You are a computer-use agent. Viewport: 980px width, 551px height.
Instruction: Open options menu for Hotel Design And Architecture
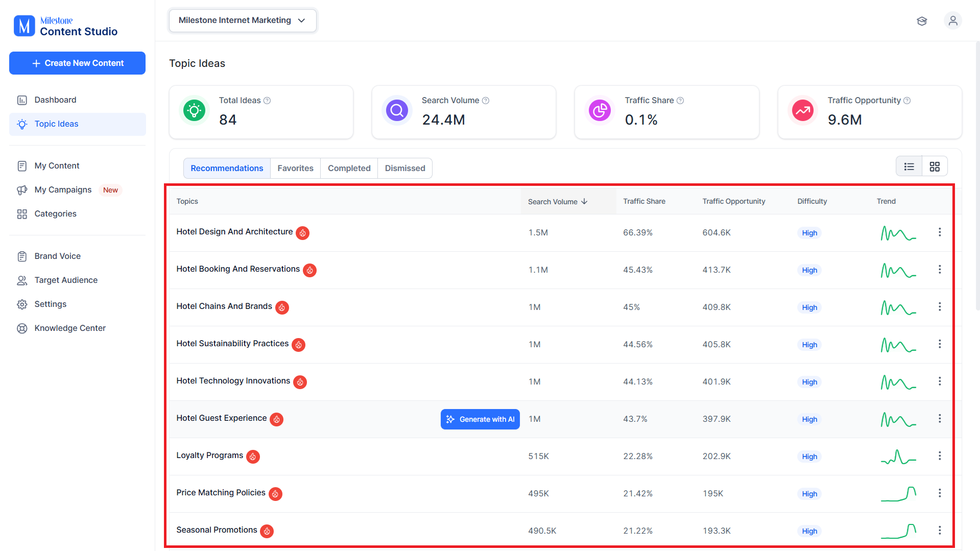939,232
